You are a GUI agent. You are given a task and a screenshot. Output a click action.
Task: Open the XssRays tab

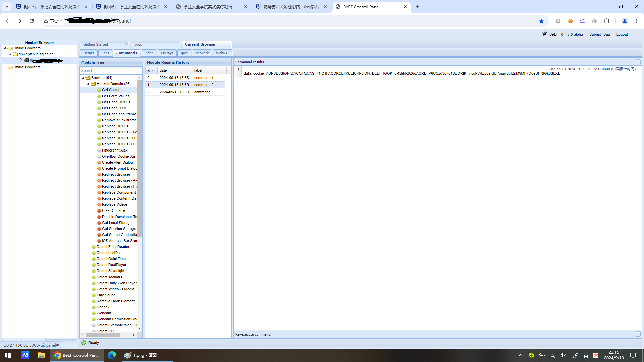coord(167,53)
